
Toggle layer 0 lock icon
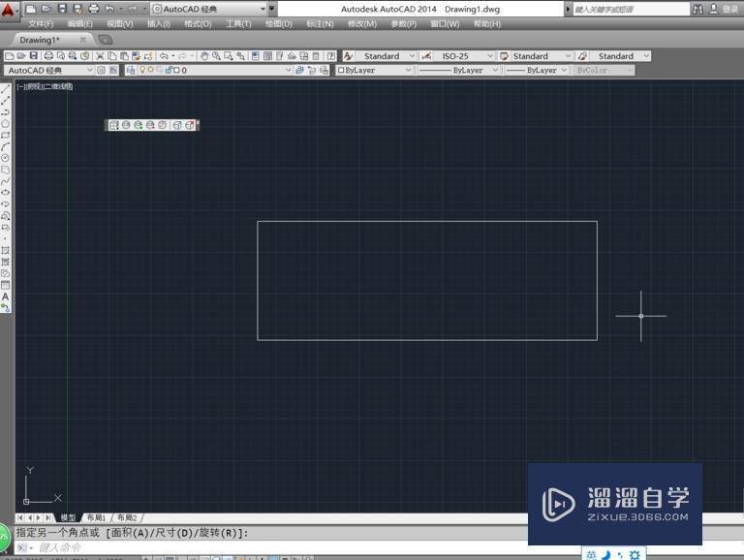pyautogui.click(x=169, y=70)
